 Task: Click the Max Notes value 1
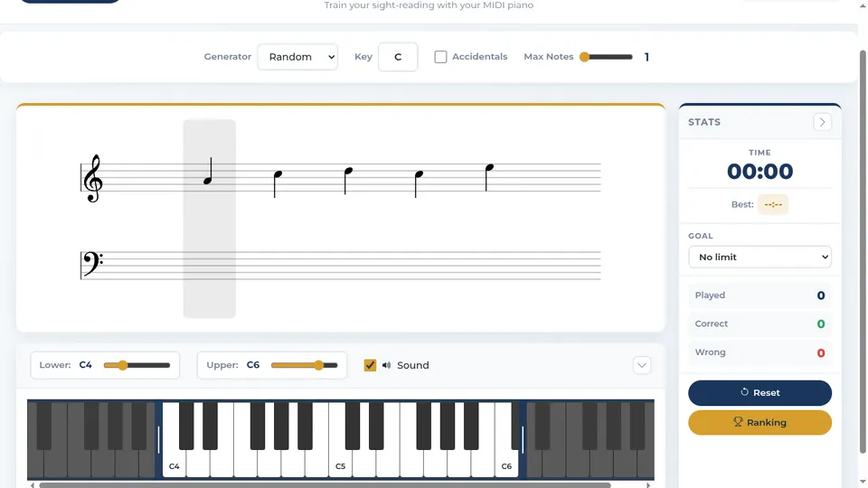[646, 57]
